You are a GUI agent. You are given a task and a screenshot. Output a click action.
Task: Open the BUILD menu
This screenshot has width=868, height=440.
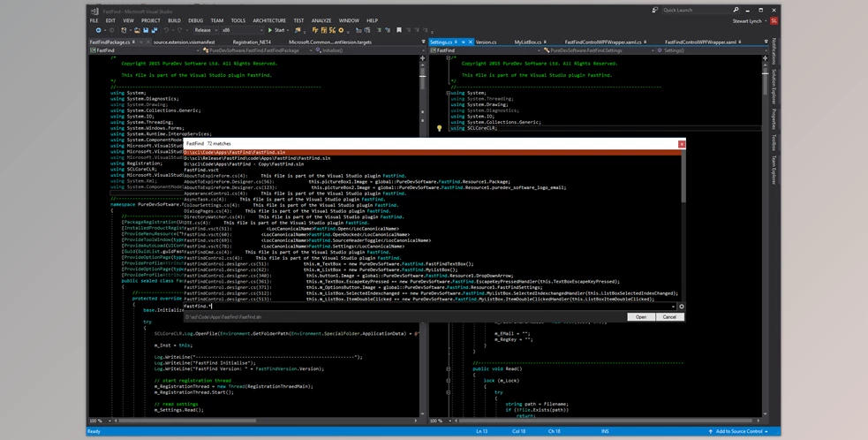pos(174,20)
